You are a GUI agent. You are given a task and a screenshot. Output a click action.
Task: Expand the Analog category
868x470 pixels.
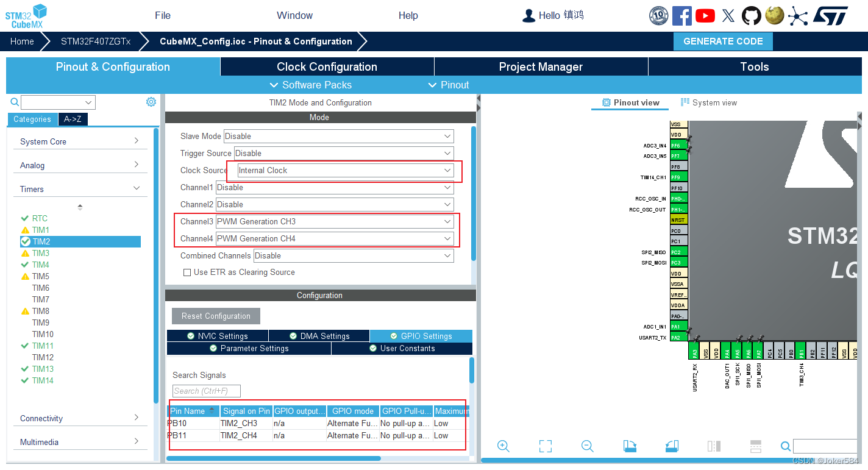pyautogui.click(x=80, y=165)
